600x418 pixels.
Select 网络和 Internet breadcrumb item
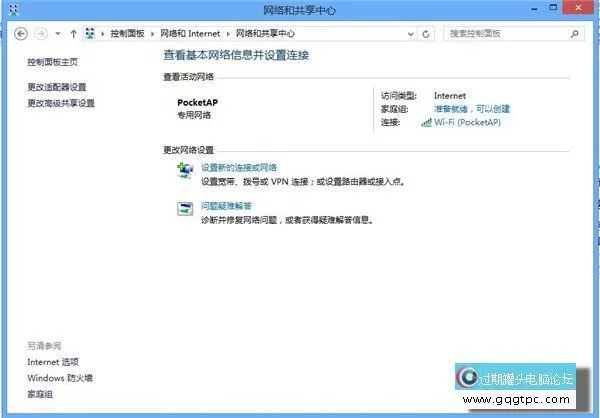pyautogui.click(x=190, y=34)
